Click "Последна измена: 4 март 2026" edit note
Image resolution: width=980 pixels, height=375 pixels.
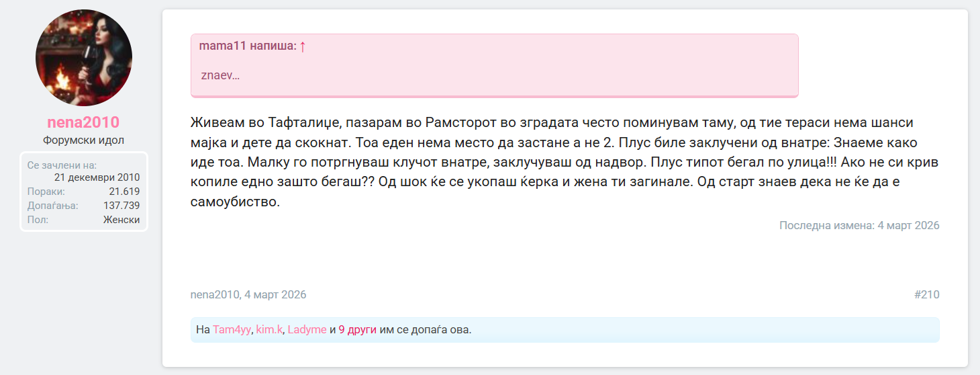coord(859,226)
